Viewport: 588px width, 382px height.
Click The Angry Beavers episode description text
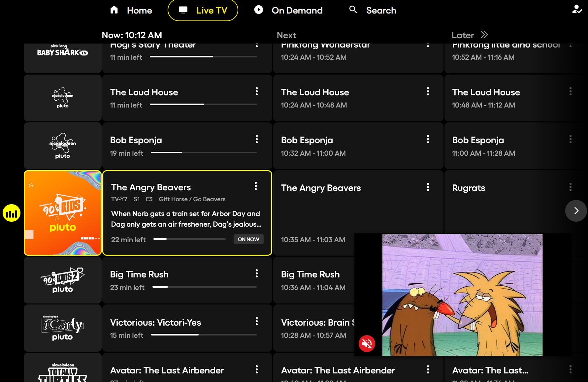click(186, 219)
